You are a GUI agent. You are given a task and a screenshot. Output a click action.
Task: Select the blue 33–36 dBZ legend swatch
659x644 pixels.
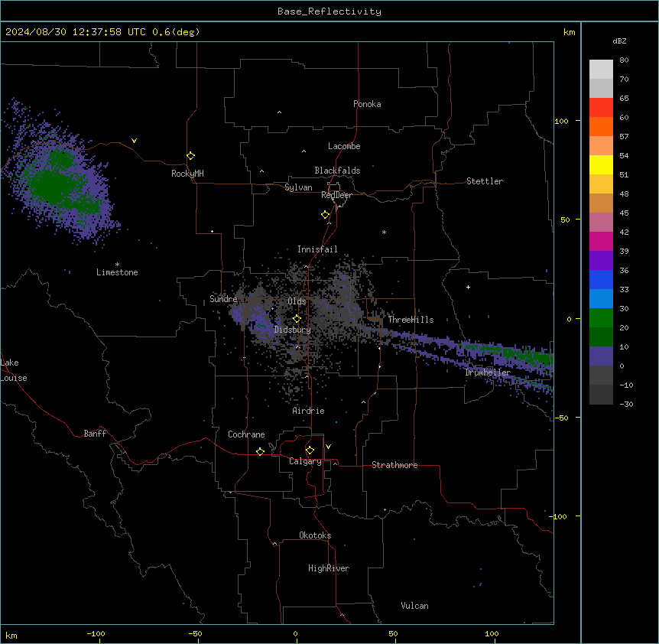(601, 279)
